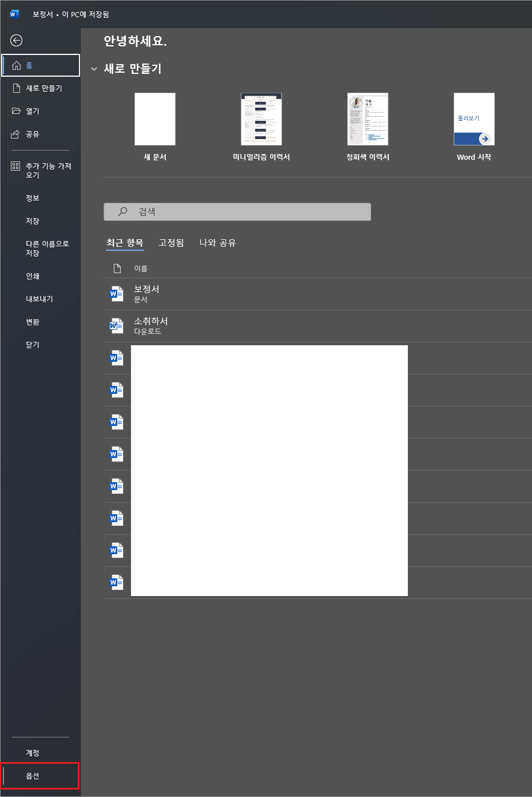Click the Word app icon in title bar
This screenshot has height=797, width=532.
point(14,14)
